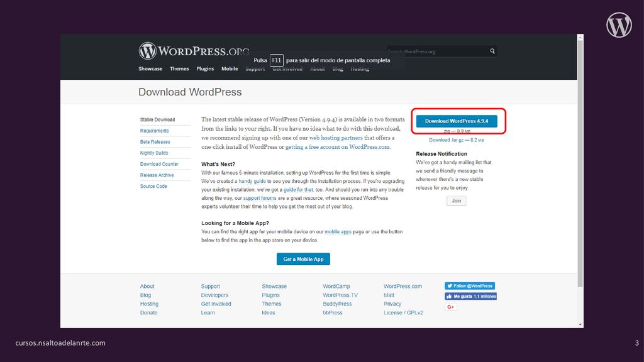This screenshot has height=362, width=644.
Task: Open the guide for that link
Action: point(298,190)
